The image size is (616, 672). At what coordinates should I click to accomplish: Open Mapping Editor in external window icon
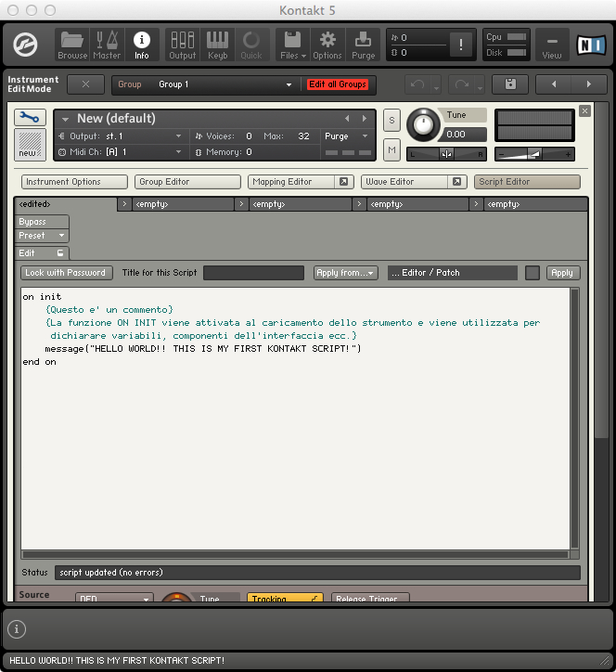tap(343, 182)
